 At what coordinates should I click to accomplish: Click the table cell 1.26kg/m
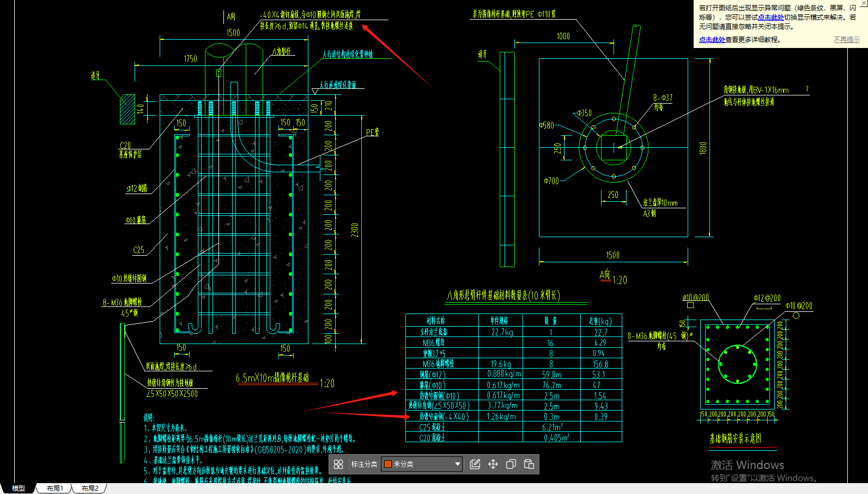pyautogui.click(x=501, y=417)
